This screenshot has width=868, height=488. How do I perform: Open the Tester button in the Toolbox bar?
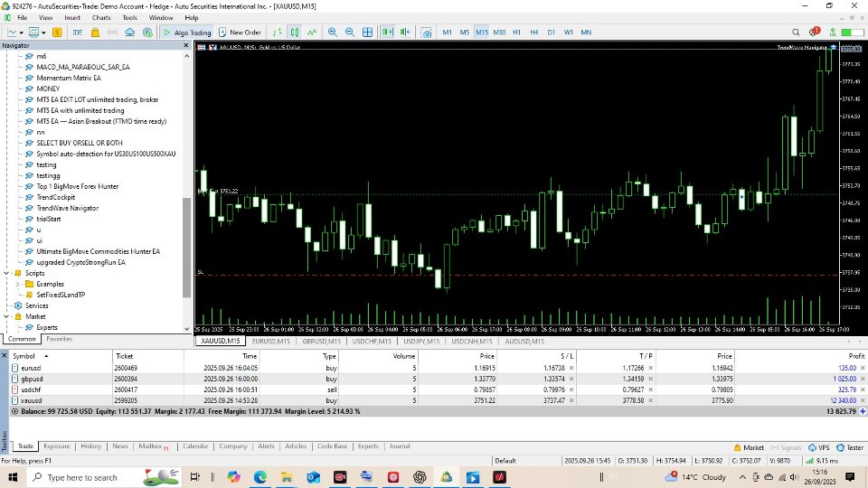[x=850, y=447]
